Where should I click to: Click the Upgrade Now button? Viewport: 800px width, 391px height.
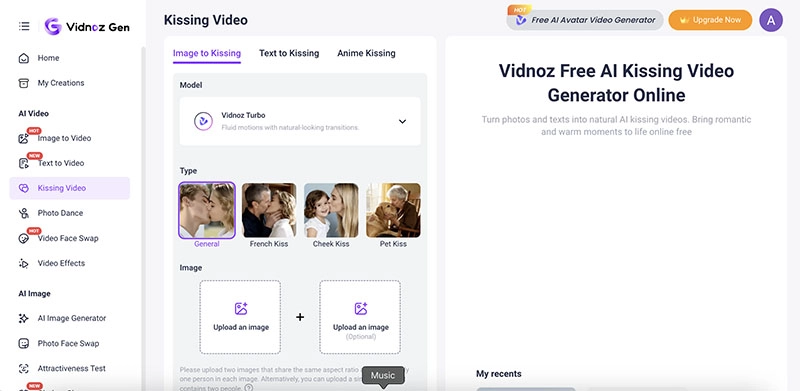click(x=710, y=20)
